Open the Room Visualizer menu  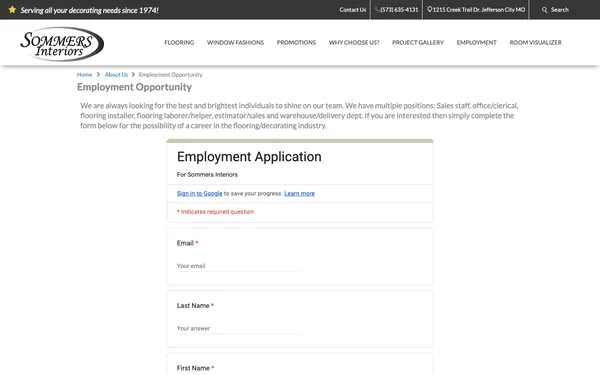point(535,42)
